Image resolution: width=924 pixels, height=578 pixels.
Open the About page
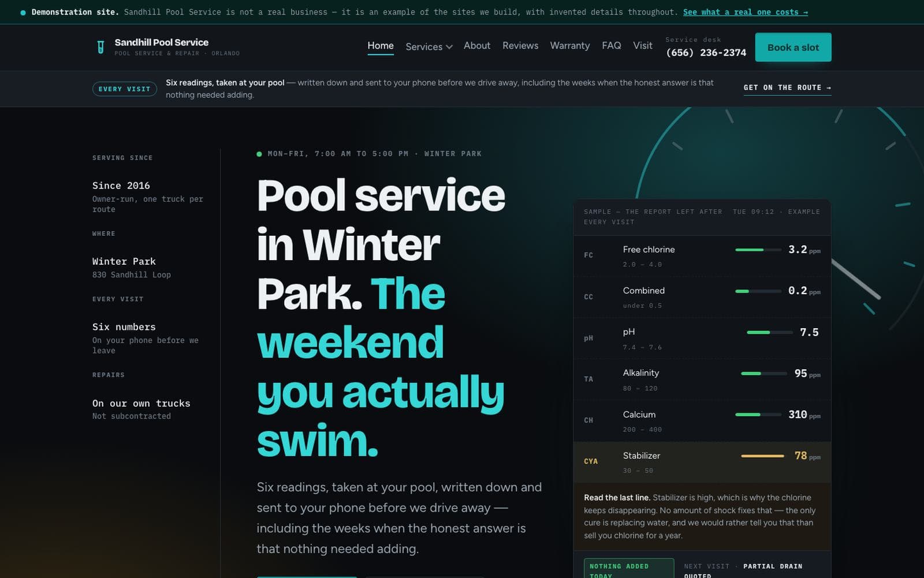point(477,46)
